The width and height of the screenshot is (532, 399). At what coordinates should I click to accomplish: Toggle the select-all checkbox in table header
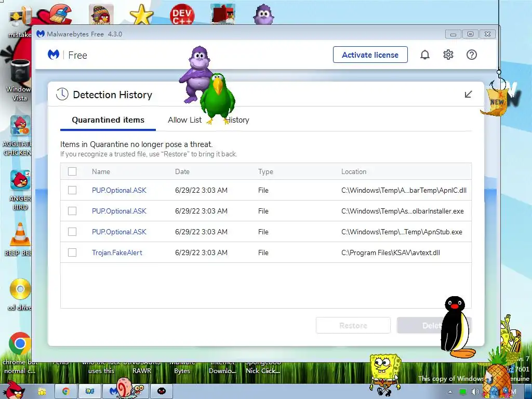click(72, 171)
